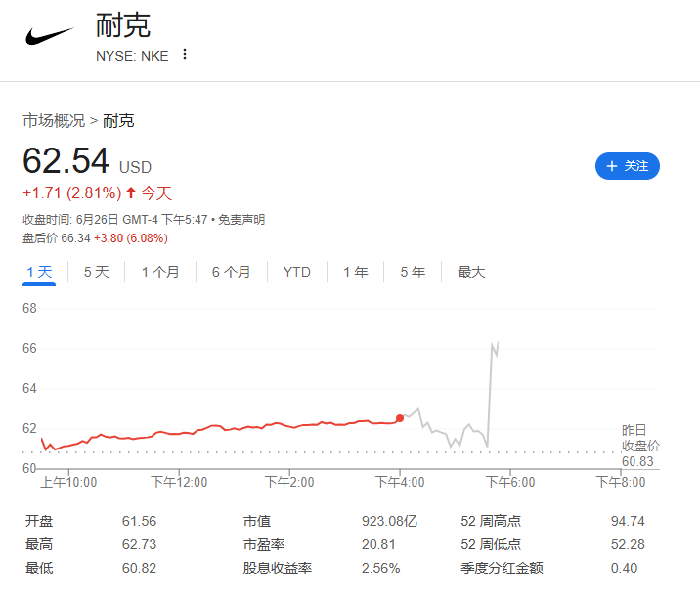The image size is (700, 598).
Task: Click the 季度分红金额 label
Action: [502, 568]
